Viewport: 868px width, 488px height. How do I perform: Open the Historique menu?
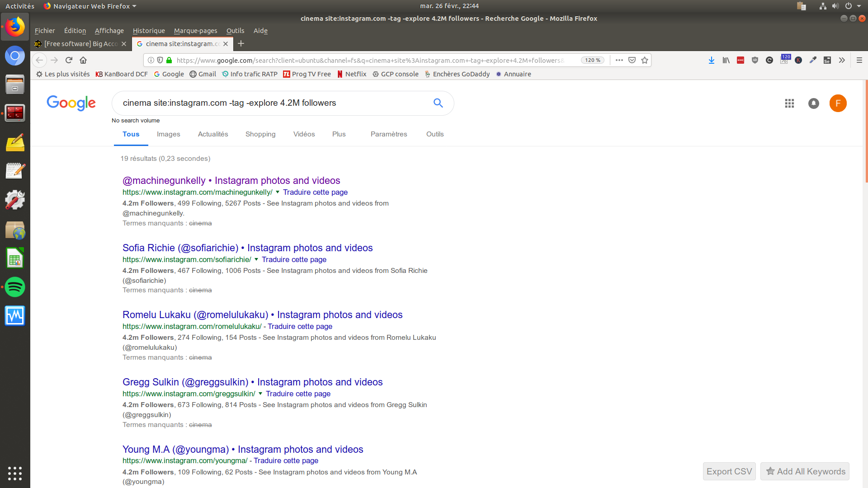(149, 31)
